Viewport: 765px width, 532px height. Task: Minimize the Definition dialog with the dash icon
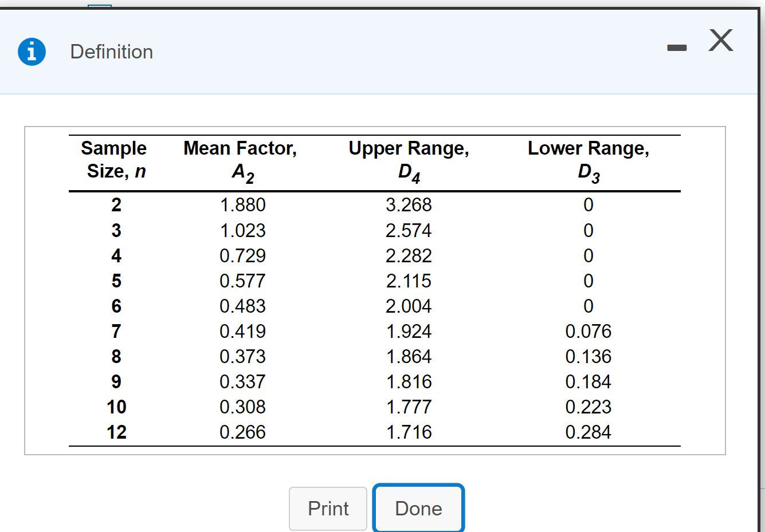click(677, 48)
